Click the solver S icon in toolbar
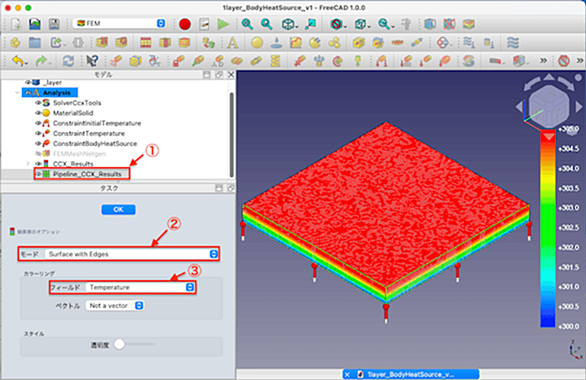This screenshot has width=586, height=380. pyautogui.click(x=469, y=61)
